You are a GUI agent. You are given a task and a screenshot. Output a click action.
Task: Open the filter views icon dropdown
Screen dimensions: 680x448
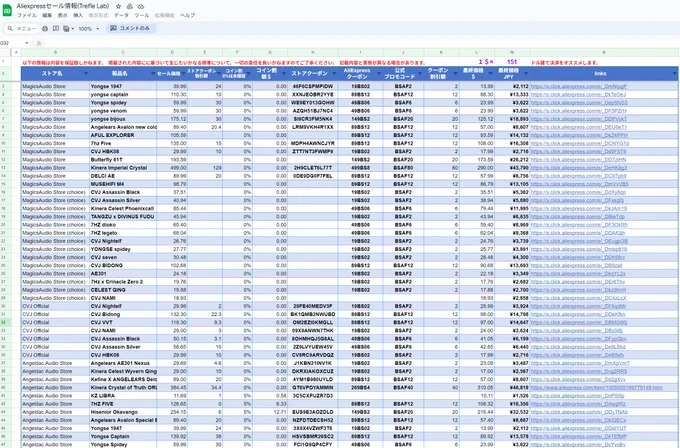coord(68,29)
